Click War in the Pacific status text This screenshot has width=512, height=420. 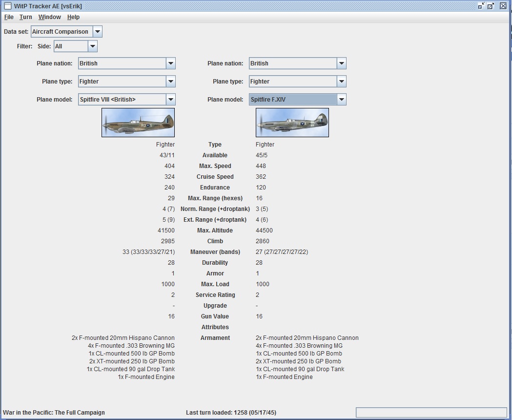pyautogui.click(x=54, y=413)
